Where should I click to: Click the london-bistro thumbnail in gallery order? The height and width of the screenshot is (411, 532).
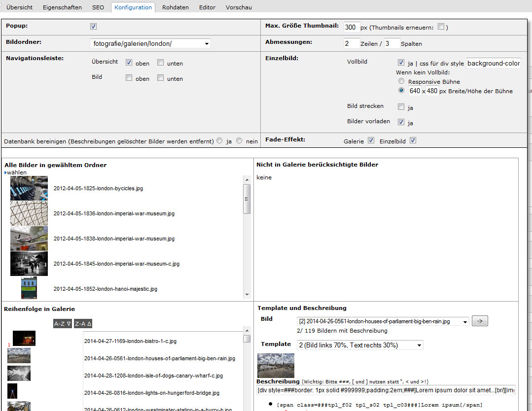[x=24, y=339]
